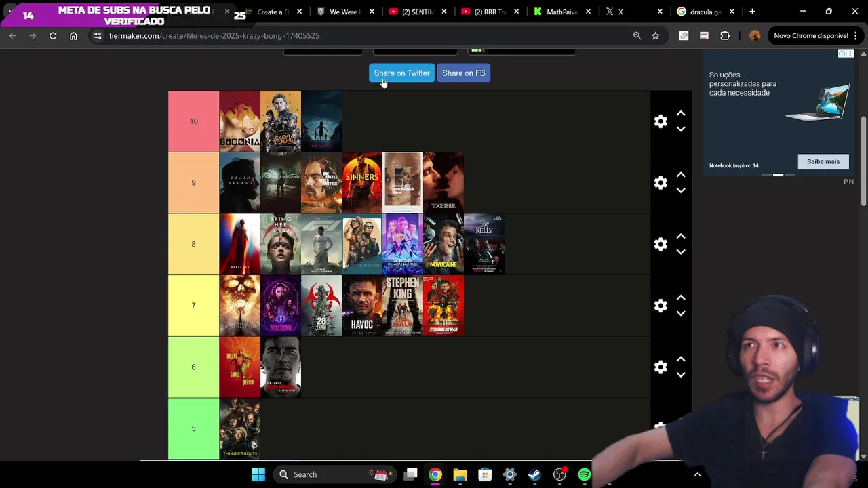
Task: Switch to the MathPaiva tab
Action: (561, 12)
